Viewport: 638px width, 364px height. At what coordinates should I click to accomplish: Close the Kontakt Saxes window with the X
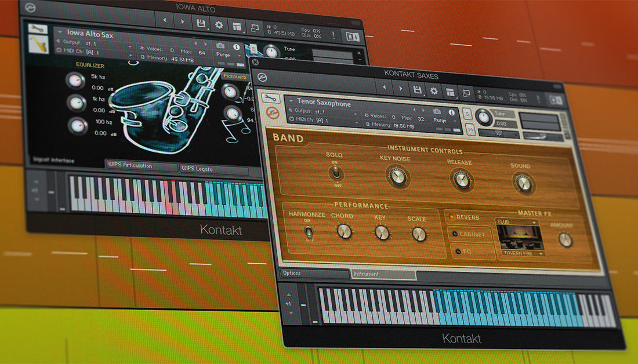pos(255,62)
